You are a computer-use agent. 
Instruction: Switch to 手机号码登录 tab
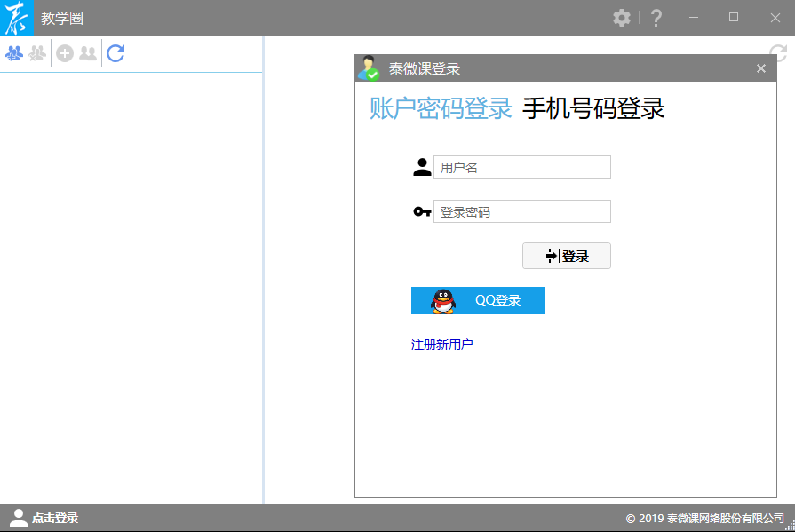[x=593, y=108]
